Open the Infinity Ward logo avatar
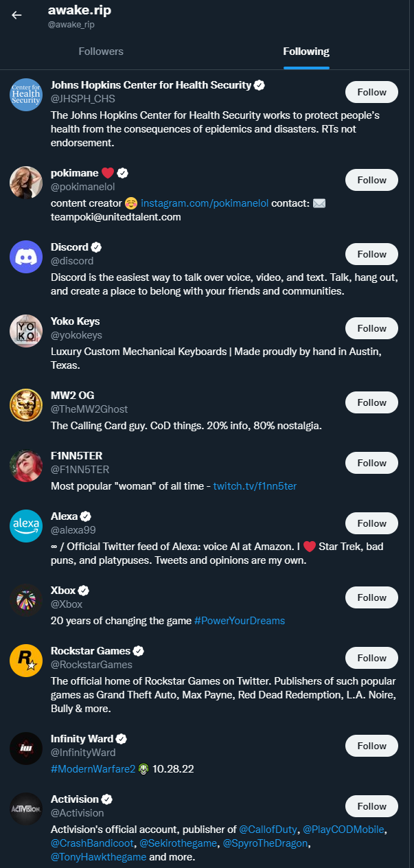This screenshot has width=414, height=868. point(26,749)
